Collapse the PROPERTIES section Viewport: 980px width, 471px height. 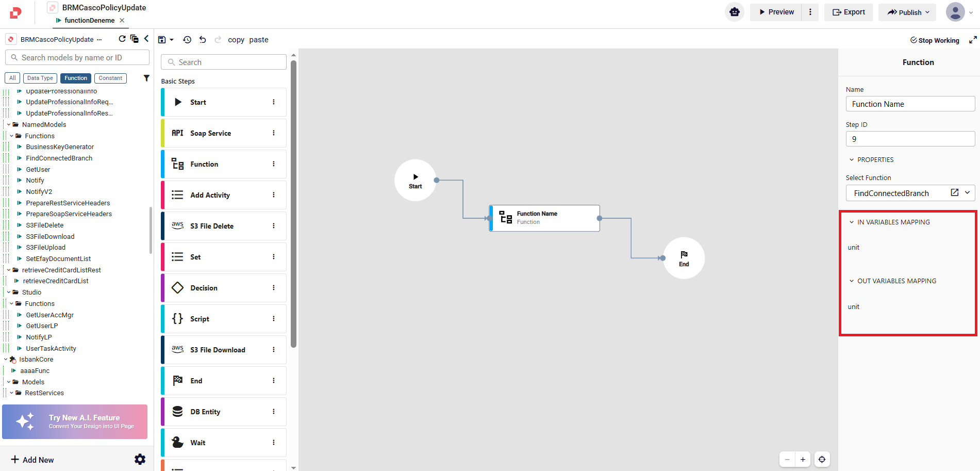(x=852, y=159)
